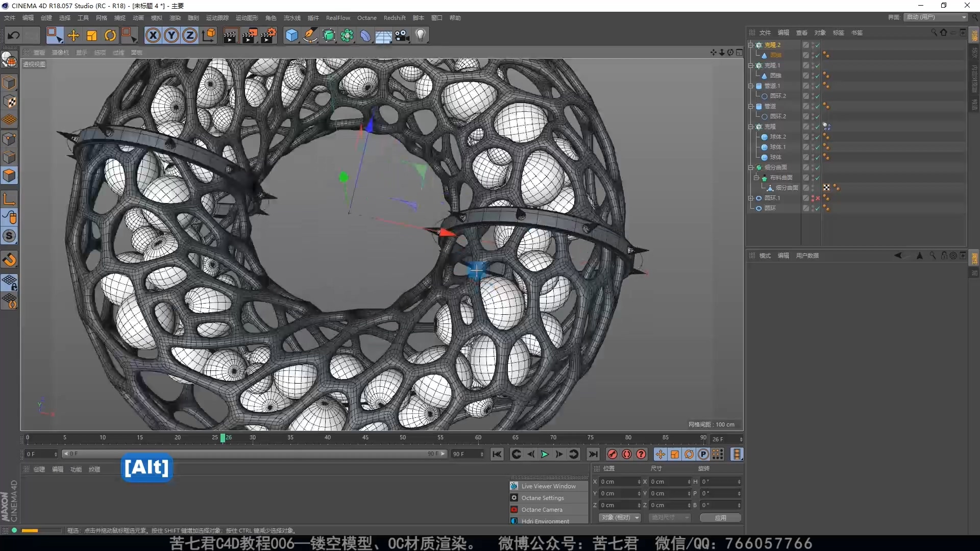Click the Record Active Objects button
This screenshot has height=551, width=980.
(x=612, y=454)
